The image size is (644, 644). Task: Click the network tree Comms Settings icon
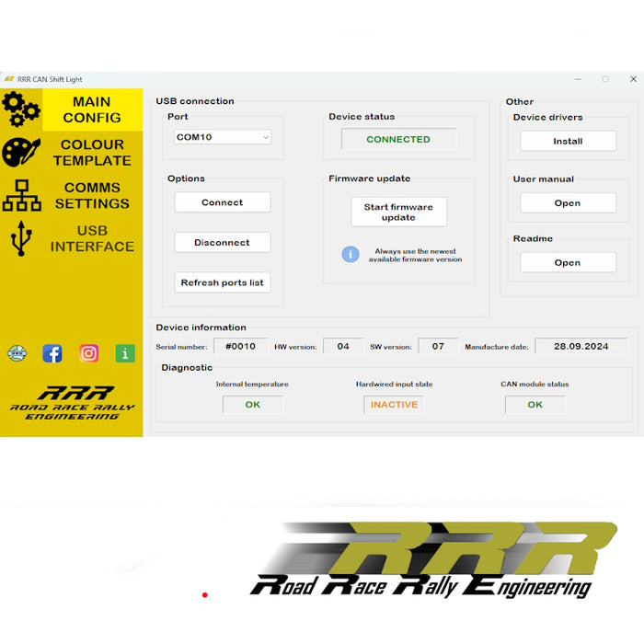(x=21, y=195)
